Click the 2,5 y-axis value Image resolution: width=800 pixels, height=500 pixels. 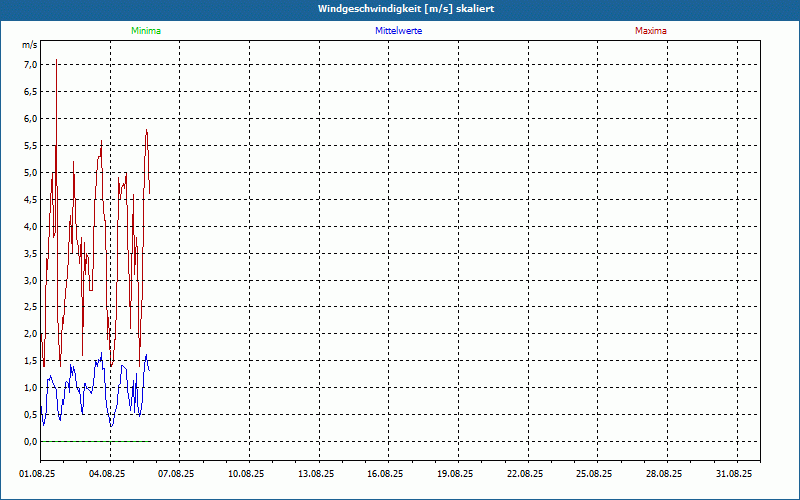(x=30, y=307)
